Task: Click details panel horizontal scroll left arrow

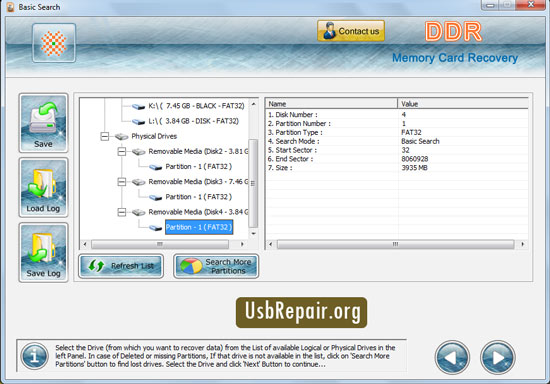Action: 270,244
